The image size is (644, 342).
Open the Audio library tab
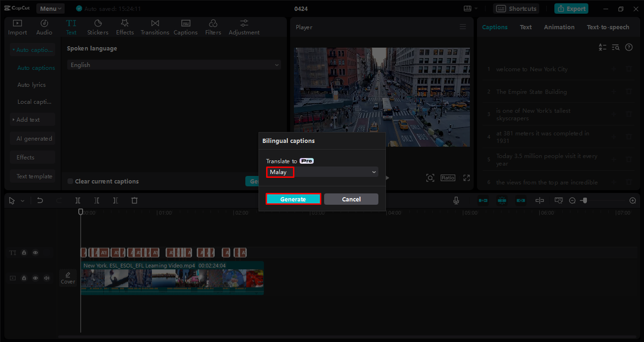point(44,27)
